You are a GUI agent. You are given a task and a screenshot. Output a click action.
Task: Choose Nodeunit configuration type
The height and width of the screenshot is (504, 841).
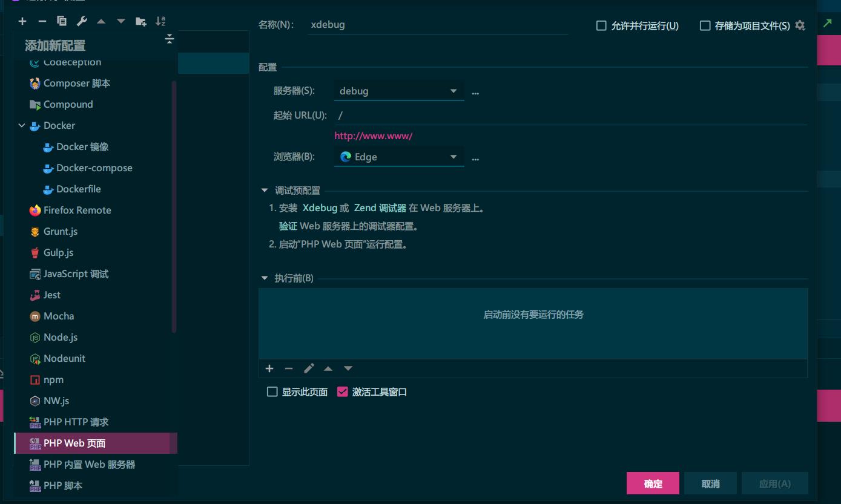coord(96,359)
